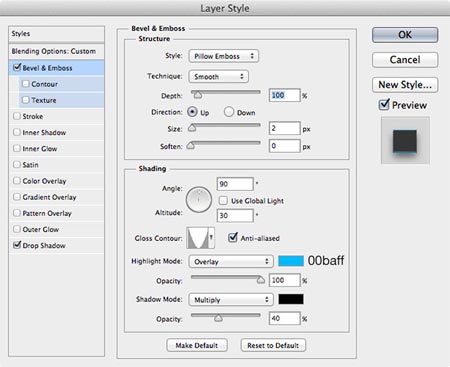Image resolution: width=450 pixels, height=367 pixels.
Task: Open the Inner Shadow settings label
Action: coord(44,132)
